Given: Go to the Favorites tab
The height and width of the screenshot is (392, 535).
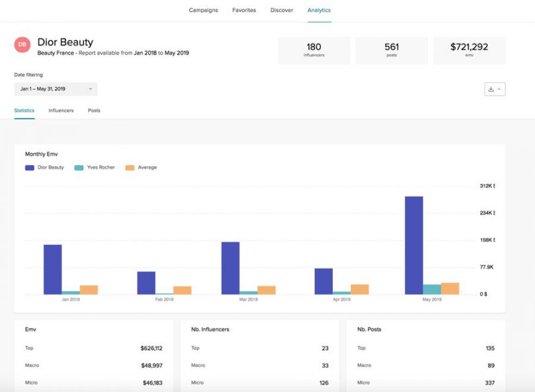Looking at the screenshot, I should [244, 10].
